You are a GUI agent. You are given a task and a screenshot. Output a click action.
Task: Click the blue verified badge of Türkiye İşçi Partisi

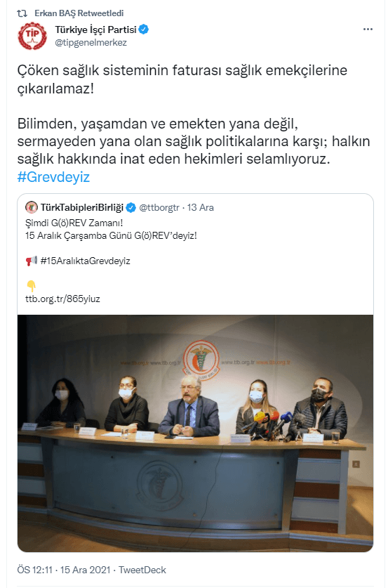coord(144,30)
